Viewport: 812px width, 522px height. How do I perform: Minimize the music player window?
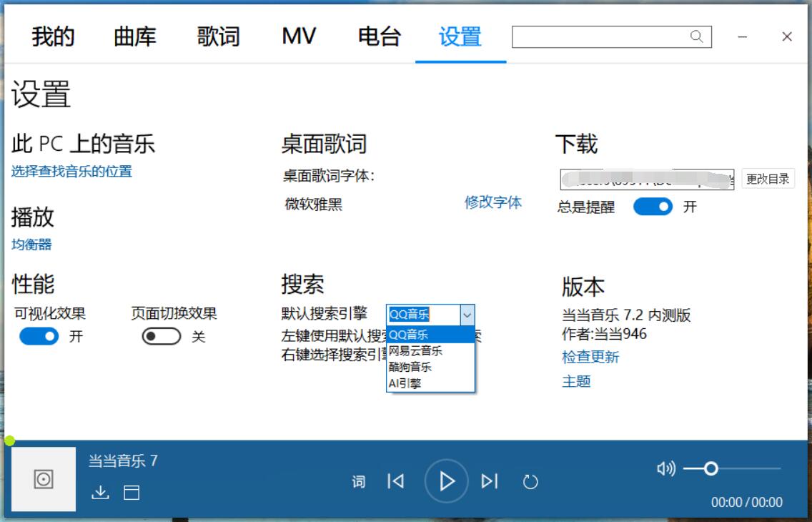point(742,36)
